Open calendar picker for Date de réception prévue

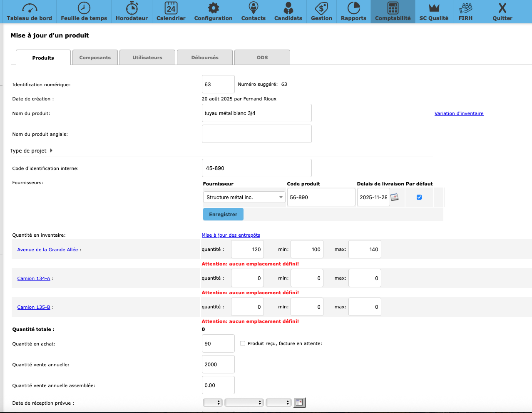pos(299,403)
